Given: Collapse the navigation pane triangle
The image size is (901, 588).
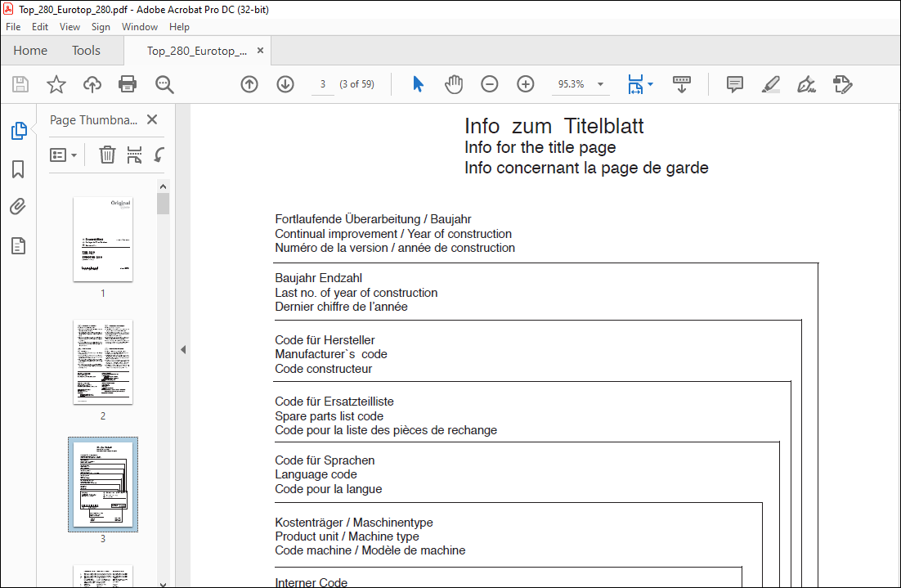Looking at the screenshot, I should [183, 349].
